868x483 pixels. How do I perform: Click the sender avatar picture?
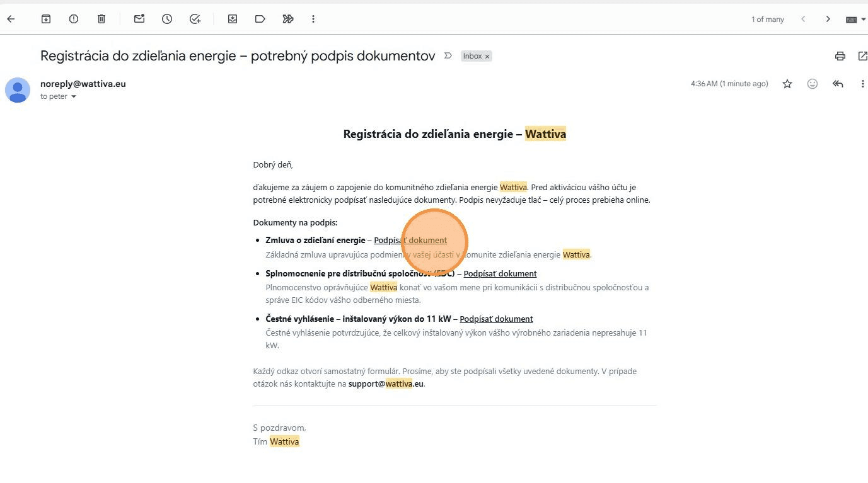coord(18,90)
